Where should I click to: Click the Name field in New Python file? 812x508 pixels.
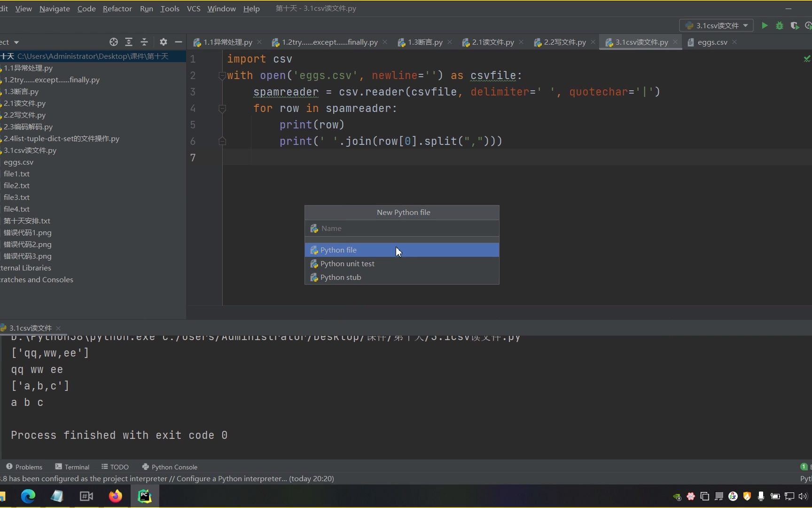(x=402, y=228)
